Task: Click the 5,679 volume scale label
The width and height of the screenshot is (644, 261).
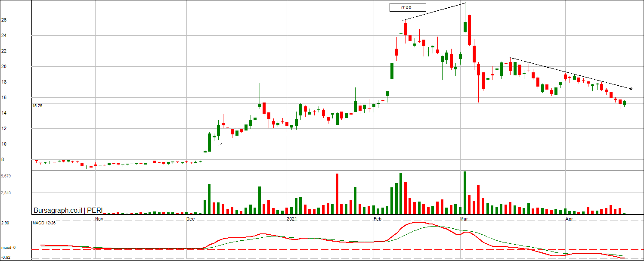Action: click(6, 176)
